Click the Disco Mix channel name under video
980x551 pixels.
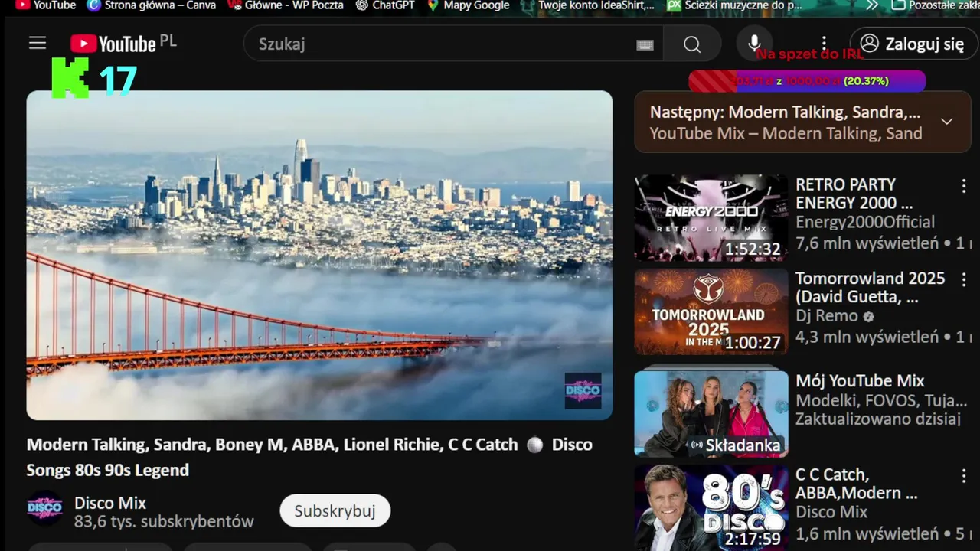point(110,503)
